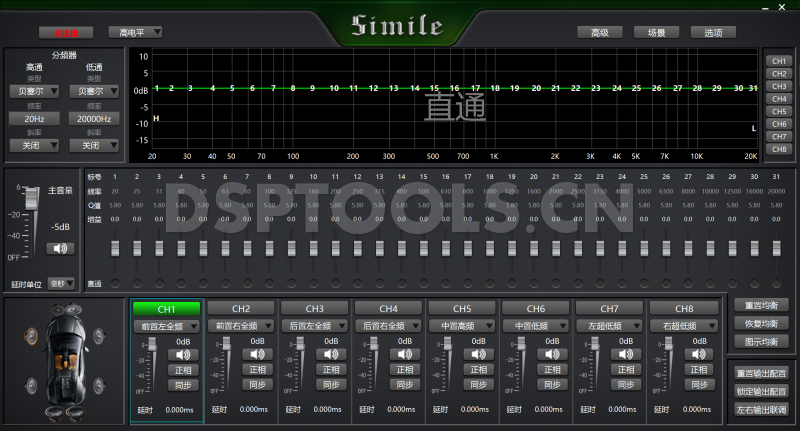Image resolution: width=800 pixels, height=431 pixels.
Task: Expand CH6 中置低频 channel type dropdown
Action: coord(537,326)
